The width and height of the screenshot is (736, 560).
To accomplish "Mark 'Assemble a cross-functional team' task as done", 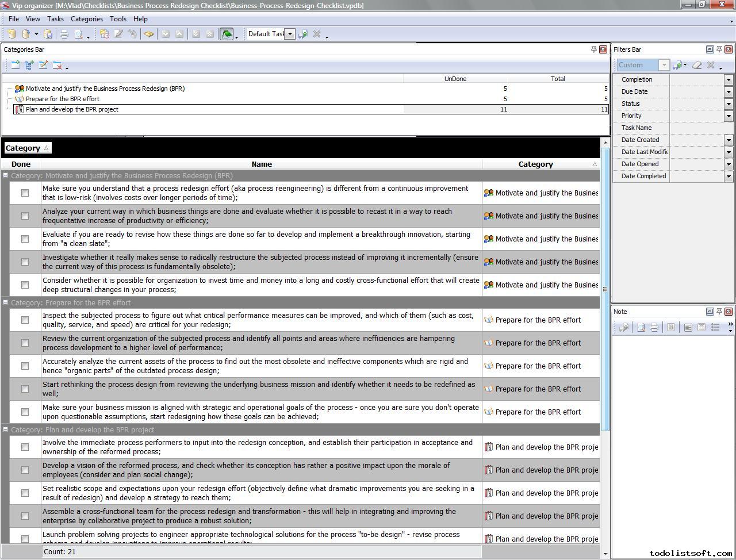I will click(x=25, y=516).
